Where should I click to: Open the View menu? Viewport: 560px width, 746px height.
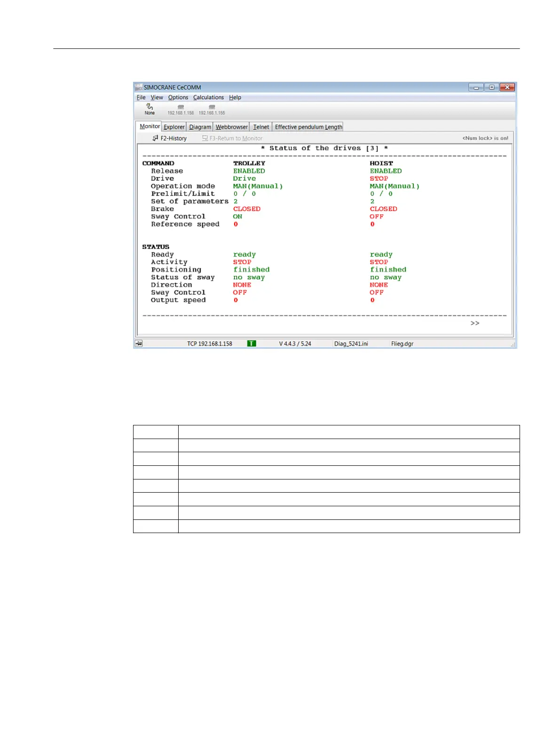click(x=157, y=97)
